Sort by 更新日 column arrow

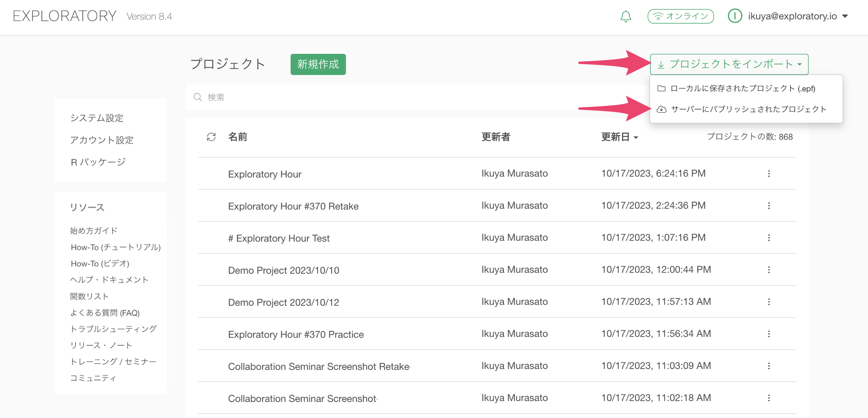tap(636, 137)
